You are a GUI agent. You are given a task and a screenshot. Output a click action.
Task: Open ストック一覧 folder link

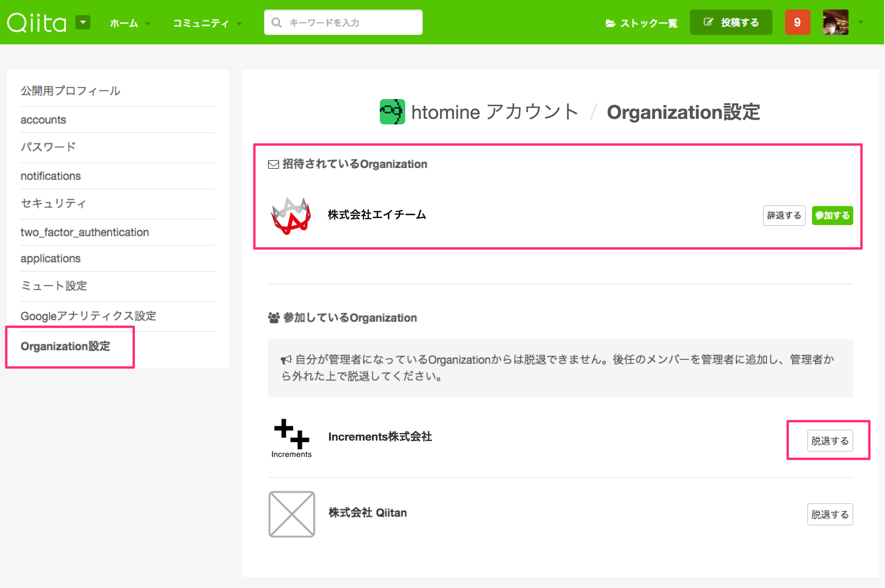click(641, 23)
